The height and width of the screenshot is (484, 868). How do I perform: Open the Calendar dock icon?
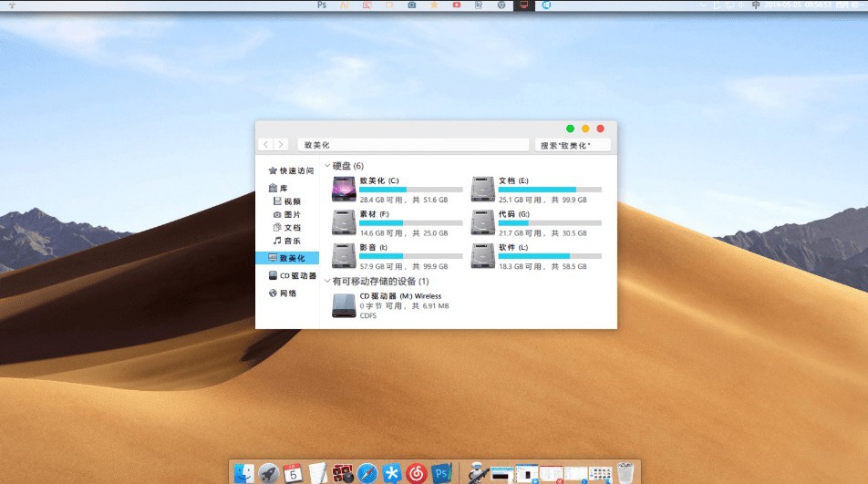[x=293, y=472]
